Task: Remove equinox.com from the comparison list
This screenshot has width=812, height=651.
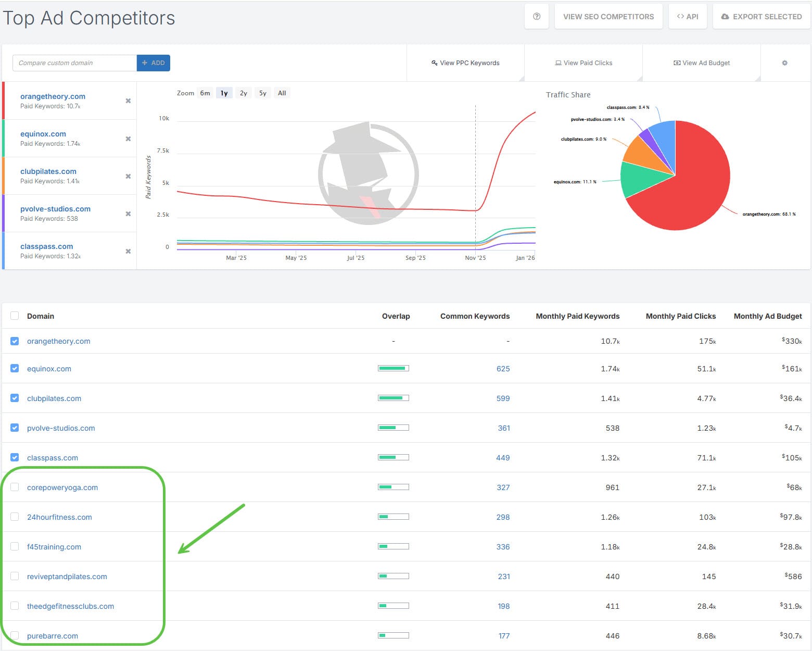Action: point(128,139)
